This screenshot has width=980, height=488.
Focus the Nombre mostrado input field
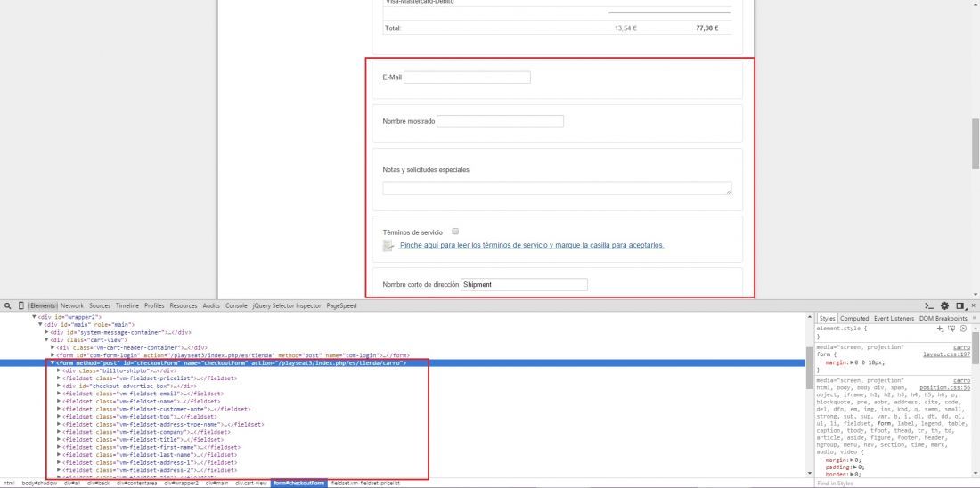coord(500,121)
